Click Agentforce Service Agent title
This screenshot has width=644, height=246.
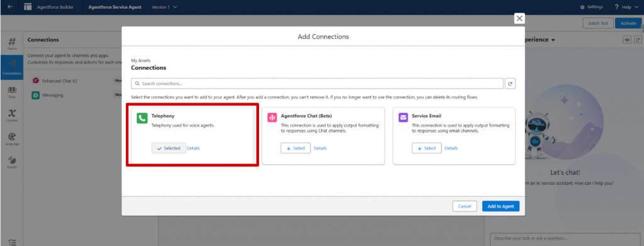tap(114, 7)
